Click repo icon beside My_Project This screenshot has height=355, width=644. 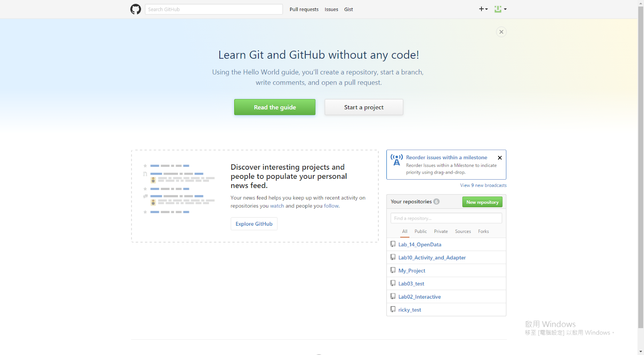click(x=393, y=270)
